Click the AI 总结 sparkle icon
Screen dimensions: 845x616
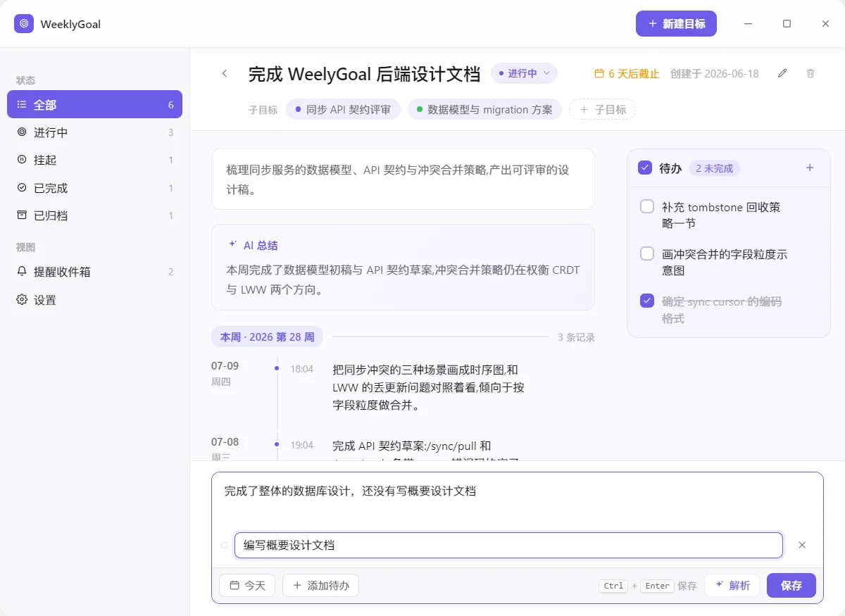click(232, 244)
